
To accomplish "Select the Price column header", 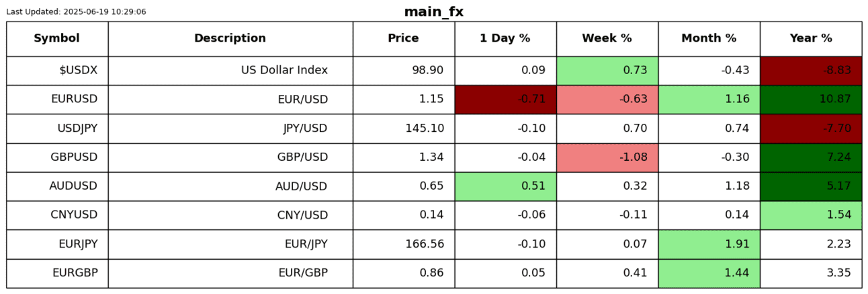I will [x=403, y=38].
